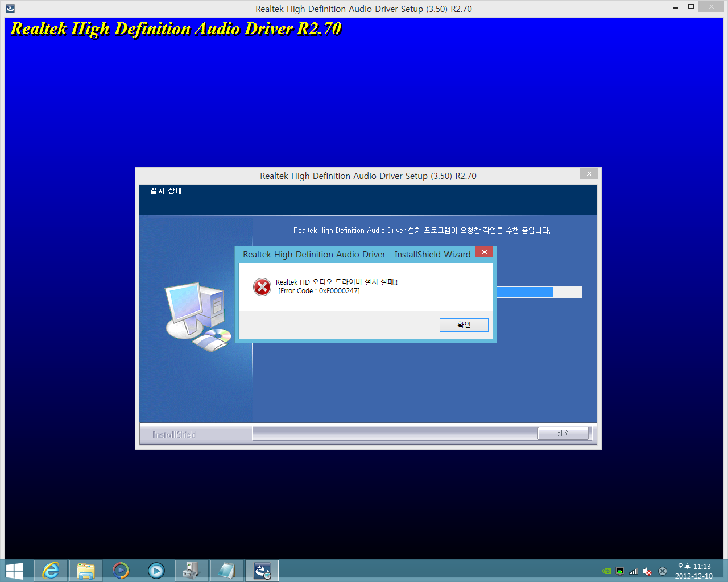Viewport: 728px width, 582px height.
Task: Close the InstallShield Wizard error dialog
Action: [x=484, y=252]
